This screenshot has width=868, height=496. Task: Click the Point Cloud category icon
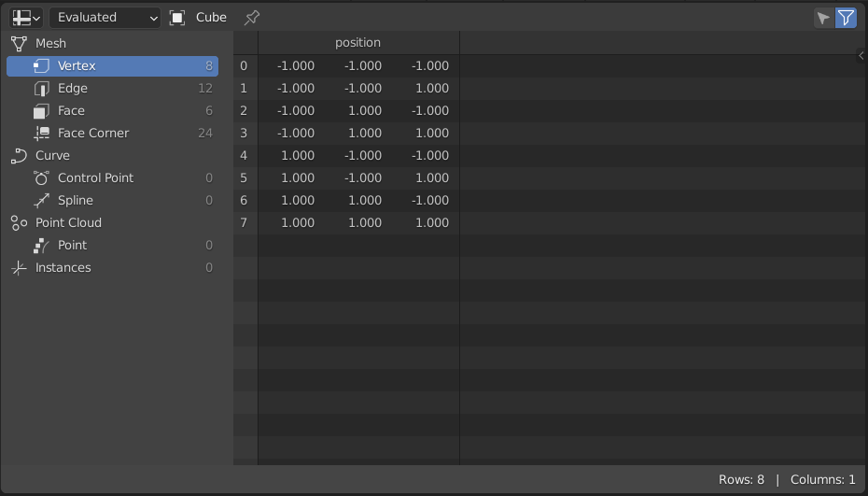[x=19, y=223]
